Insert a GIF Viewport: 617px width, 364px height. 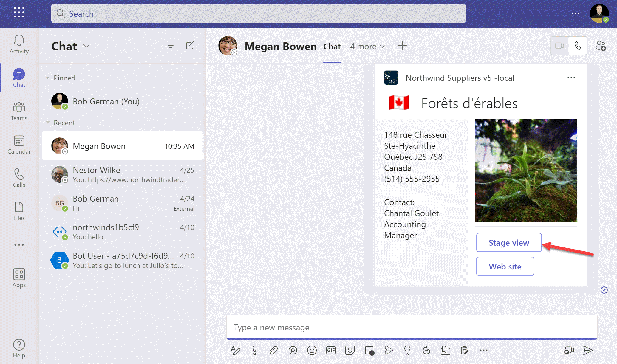click(331, 350)
